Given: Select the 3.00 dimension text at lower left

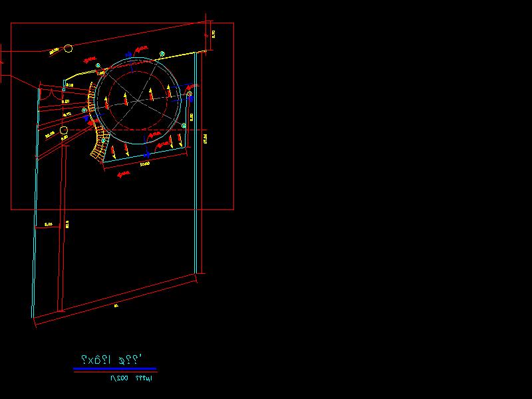Looking at the screenshot, I should click(49, 225).
